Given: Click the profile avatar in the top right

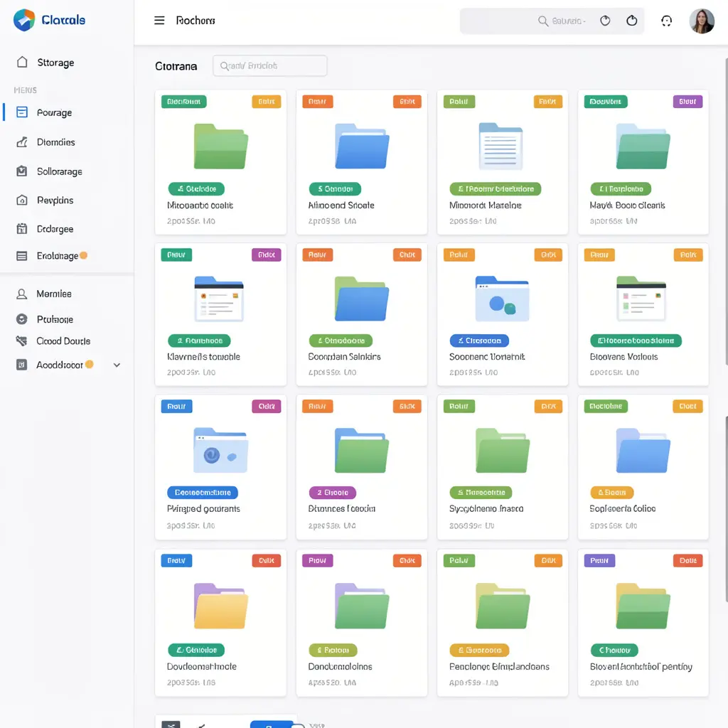Looking at the screenshot, I should click(702, 21).
